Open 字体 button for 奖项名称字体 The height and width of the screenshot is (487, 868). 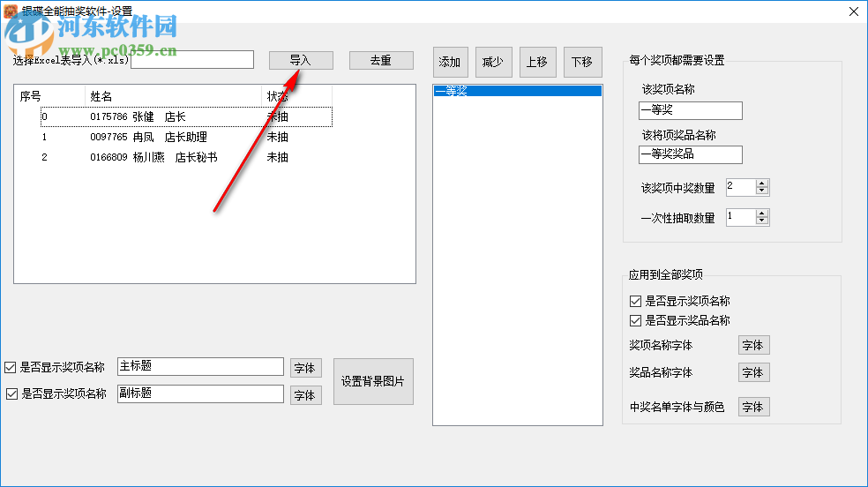coord(754,345)
